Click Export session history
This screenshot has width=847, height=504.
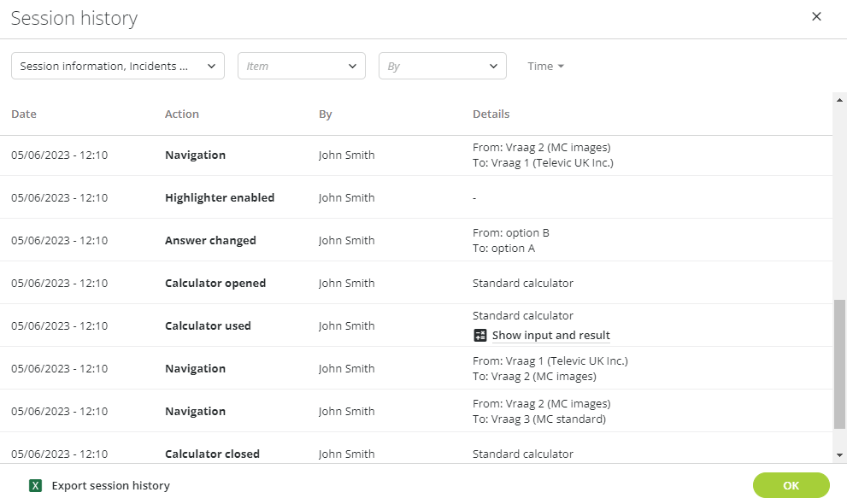coord(111,486)
